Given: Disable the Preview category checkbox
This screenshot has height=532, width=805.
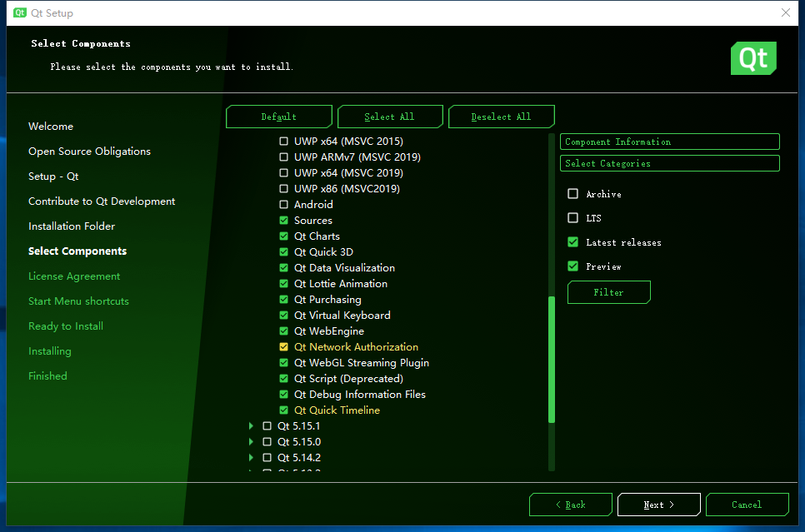Looking at the screenshot, I should (x=573, y=266).
